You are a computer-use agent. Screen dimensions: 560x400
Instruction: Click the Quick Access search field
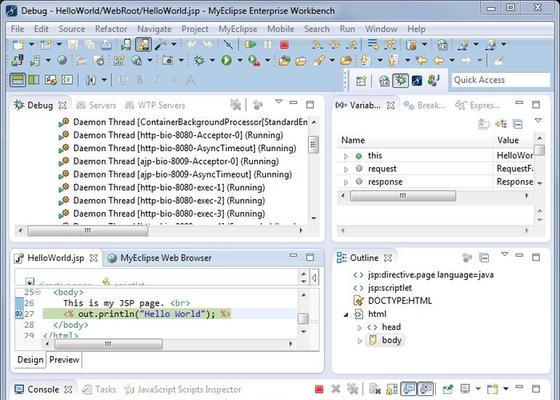tap(501, 80)
